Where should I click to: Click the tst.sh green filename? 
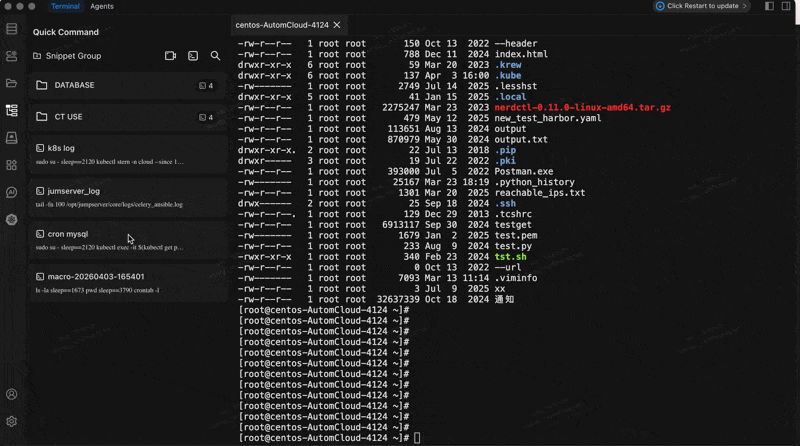tap(510, 257)
